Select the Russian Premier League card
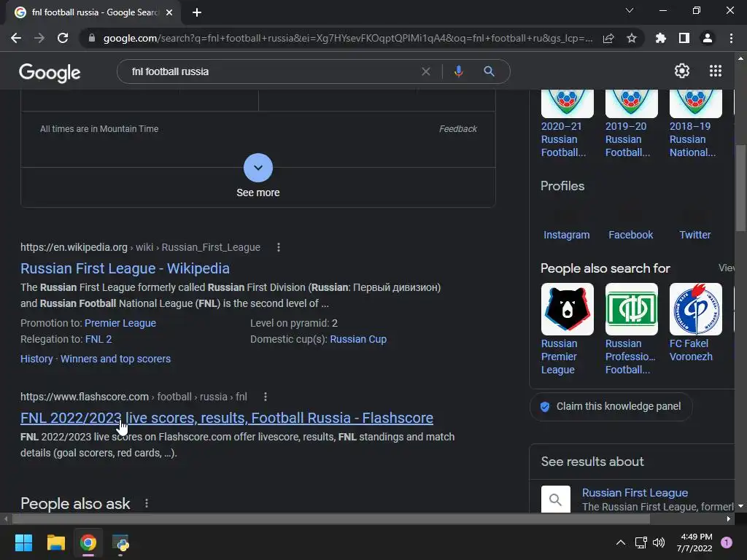The image size is (747, 560). pyautogui.click(x=567, y=329)
